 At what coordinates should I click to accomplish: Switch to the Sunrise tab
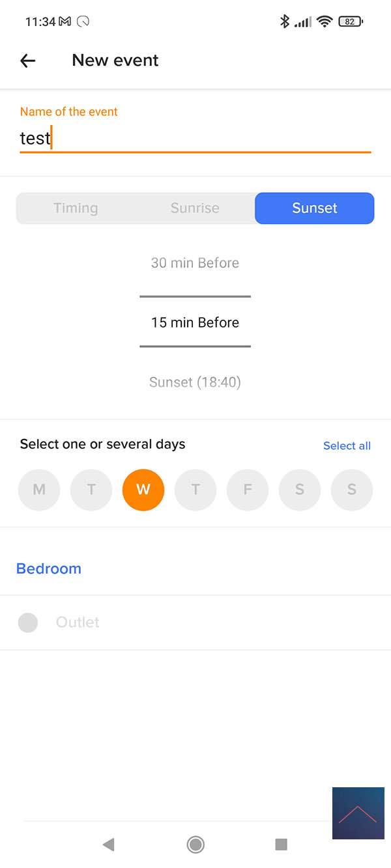(x=195, y=208)
